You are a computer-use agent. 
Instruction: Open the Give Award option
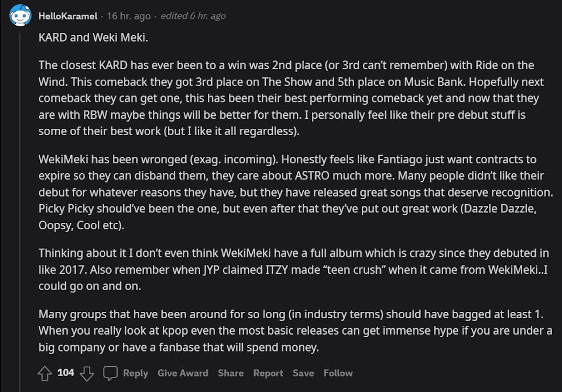point(183,373)
